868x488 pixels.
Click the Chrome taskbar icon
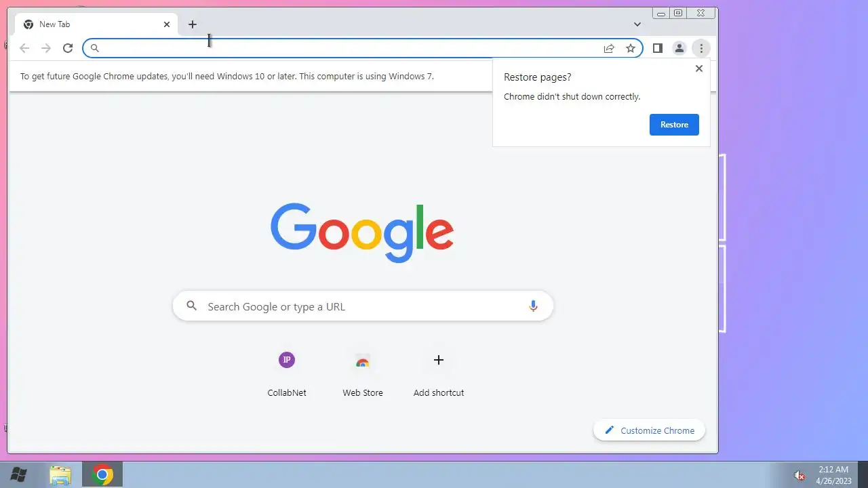tap(102, 475)
